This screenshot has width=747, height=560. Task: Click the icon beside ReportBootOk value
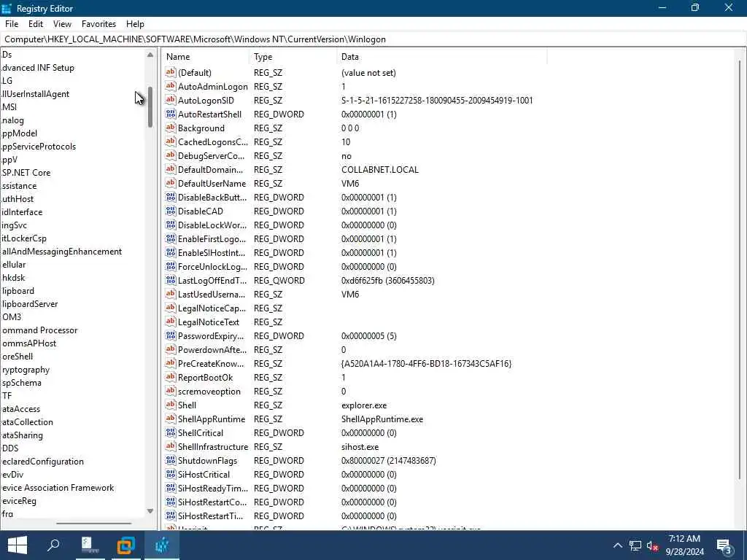tap(170, 377)
